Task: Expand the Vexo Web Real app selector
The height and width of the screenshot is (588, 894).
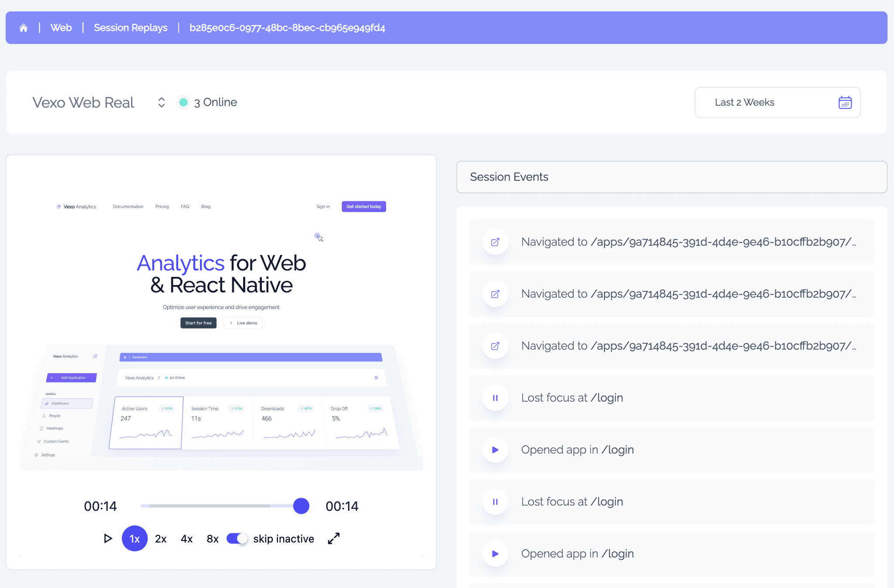Action: (161, 103)
